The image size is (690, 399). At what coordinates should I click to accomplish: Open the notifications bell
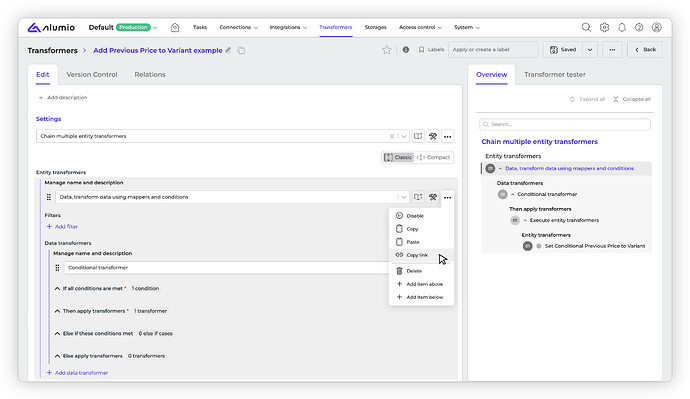pos(622,27)
